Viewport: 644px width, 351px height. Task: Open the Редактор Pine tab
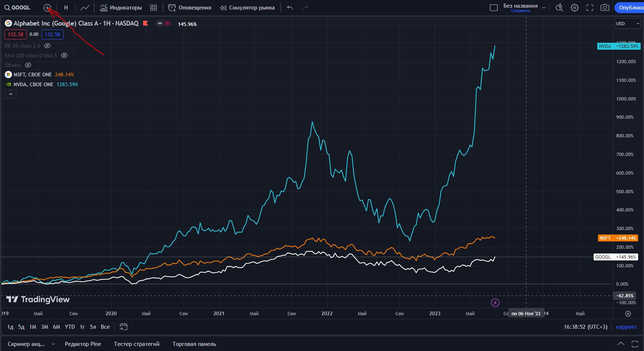point(83,344)
